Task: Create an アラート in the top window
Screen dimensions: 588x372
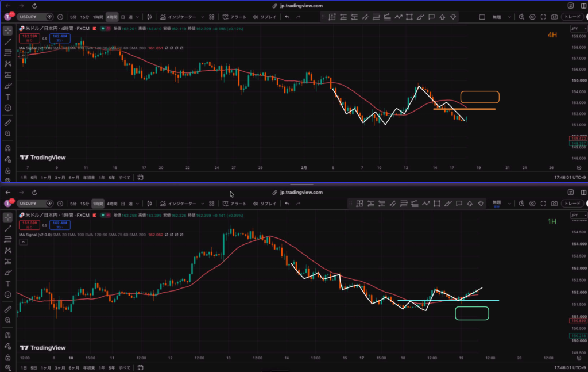Action: click(234, 17)
